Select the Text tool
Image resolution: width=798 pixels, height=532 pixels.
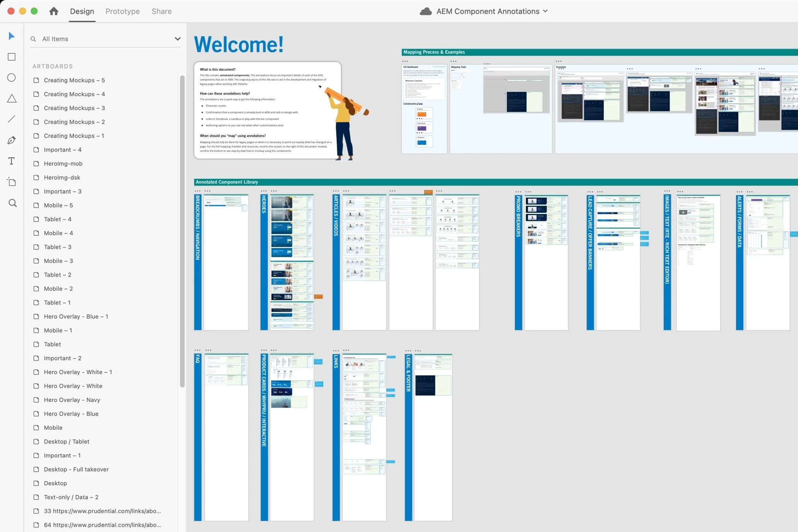[12, 161]
